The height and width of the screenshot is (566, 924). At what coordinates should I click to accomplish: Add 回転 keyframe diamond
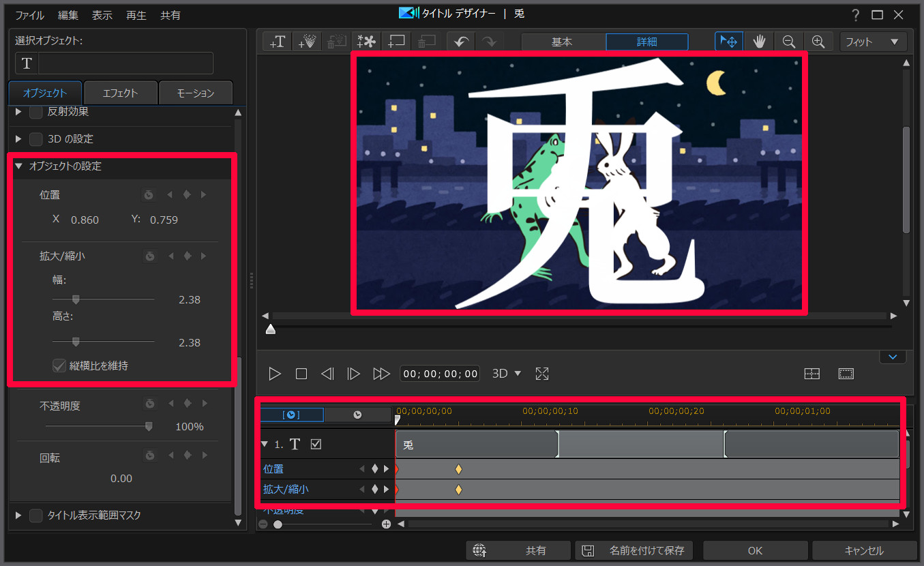click(x=187, y=456)
